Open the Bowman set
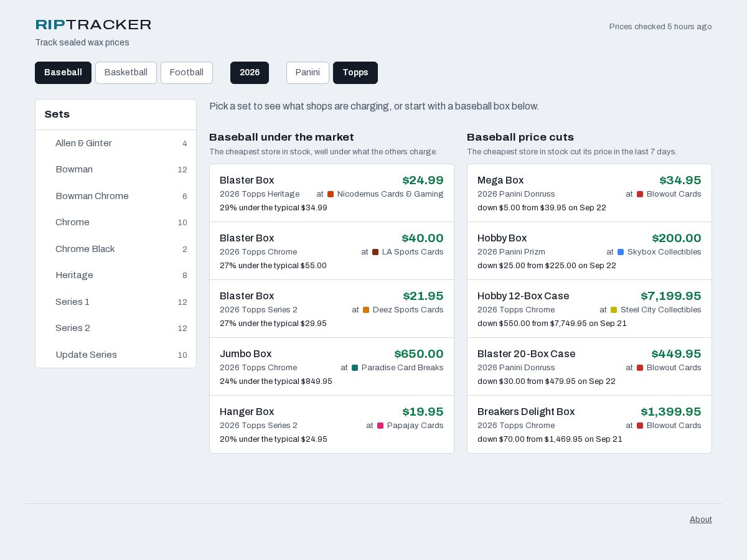The width and height of the screenshot is (747, 560). [x=116, y=169]
